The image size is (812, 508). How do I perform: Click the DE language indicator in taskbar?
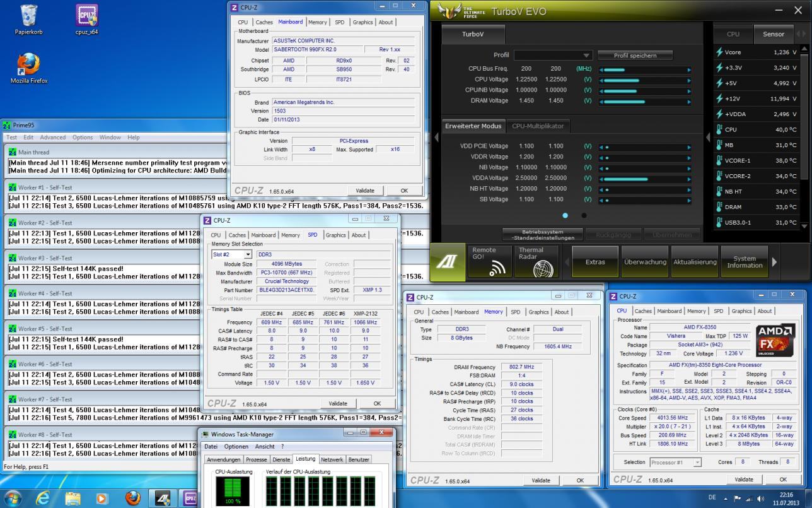[712, 498]
